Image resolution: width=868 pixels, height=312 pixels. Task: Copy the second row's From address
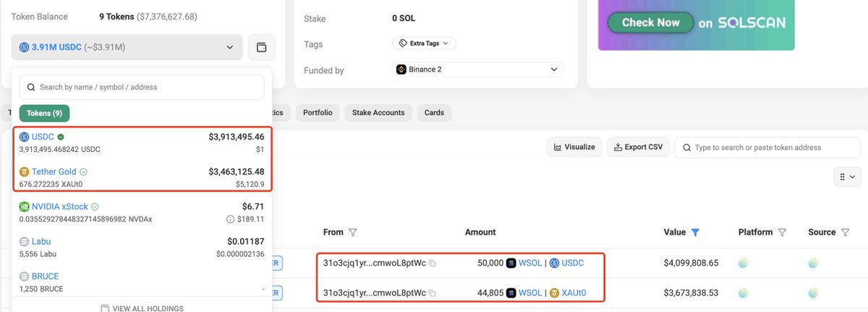tap(433, 293)
